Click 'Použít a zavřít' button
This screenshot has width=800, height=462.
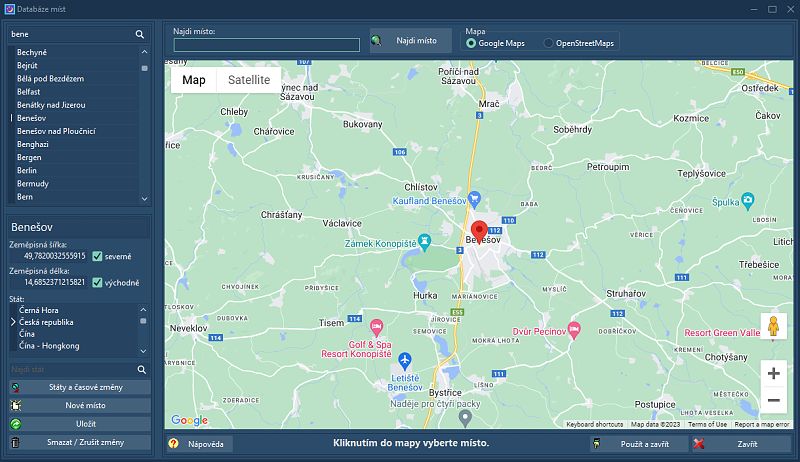tap(635, 443)
